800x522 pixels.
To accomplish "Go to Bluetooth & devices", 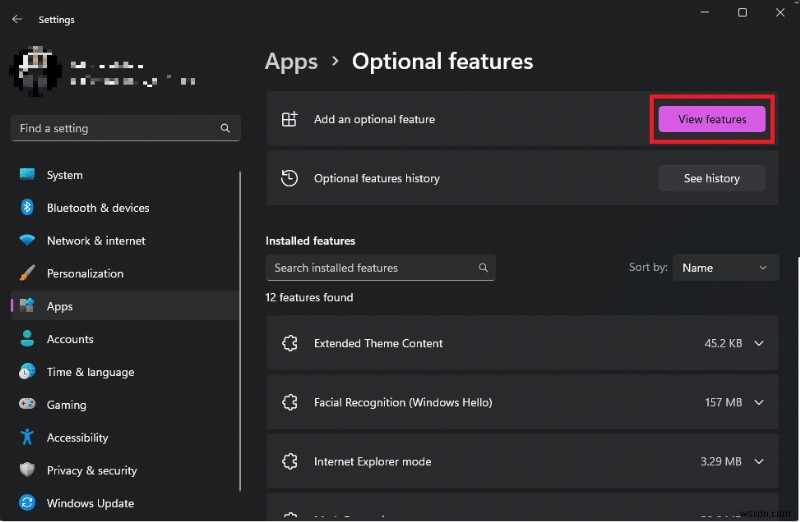I will tap(124, 207).
